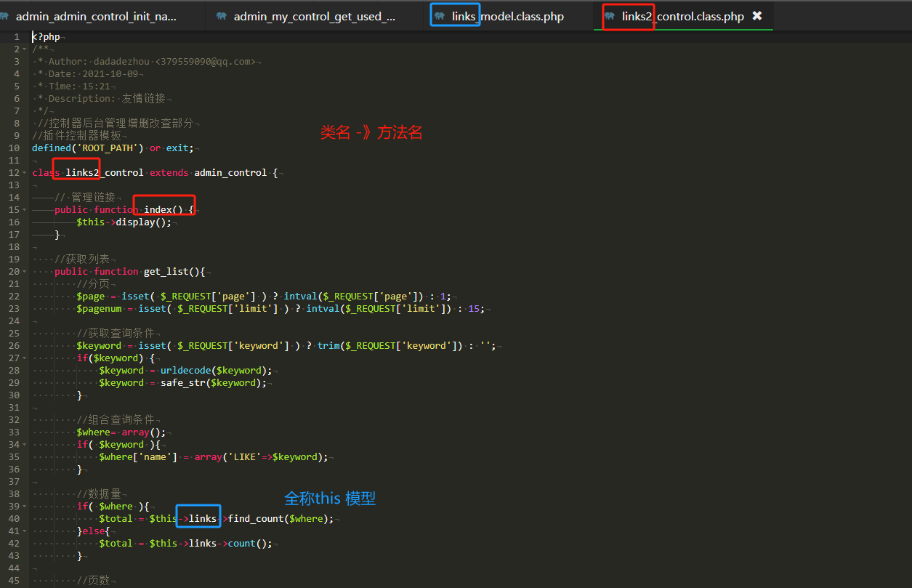Click the comment "//分页"
Screen dimensions: 912x588
(x=92, y=284)
